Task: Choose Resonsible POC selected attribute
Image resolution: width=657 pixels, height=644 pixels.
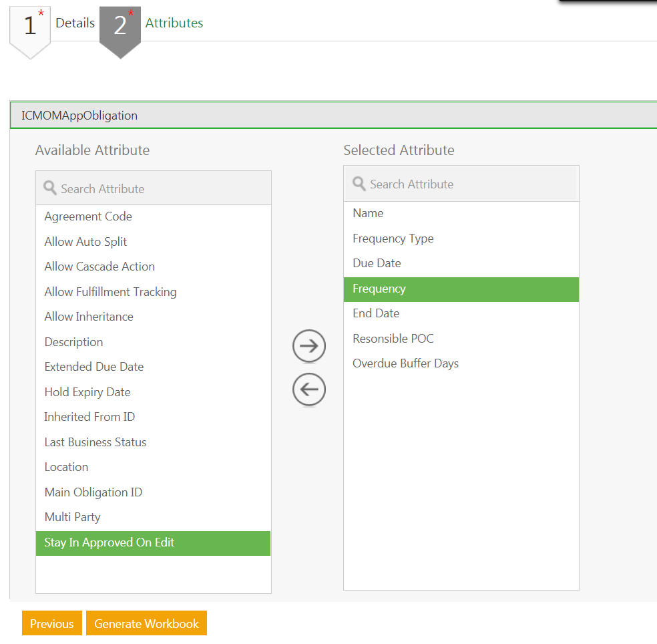Action: click(393, 339)
